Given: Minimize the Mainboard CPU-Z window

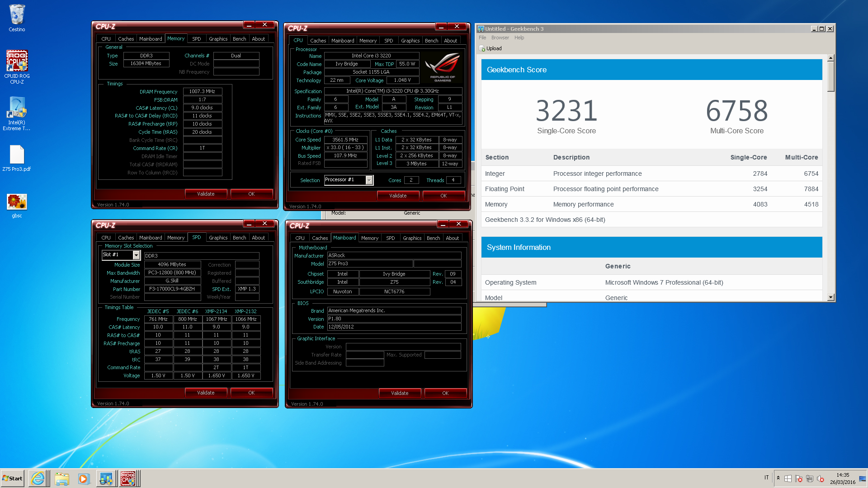Looking at the screenshot, I should pos(443,224).
